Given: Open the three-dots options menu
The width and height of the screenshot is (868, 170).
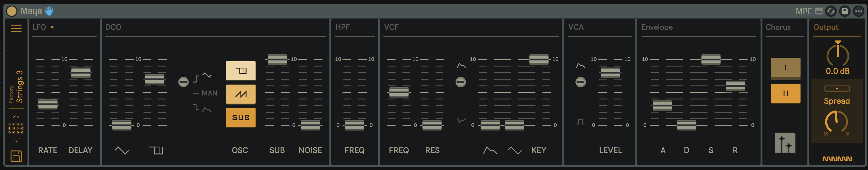Looking at the screenshot, I should pyautogui.click(x=858, y=11).
